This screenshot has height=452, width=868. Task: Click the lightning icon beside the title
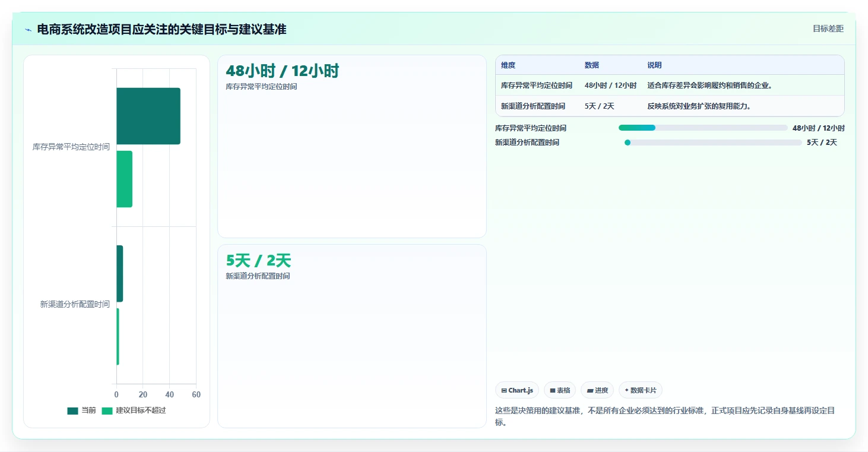click(28, 30)
